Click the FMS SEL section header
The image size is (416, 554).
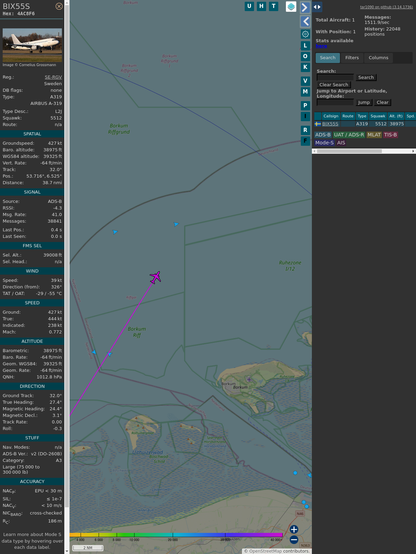[x=32, y=246]
